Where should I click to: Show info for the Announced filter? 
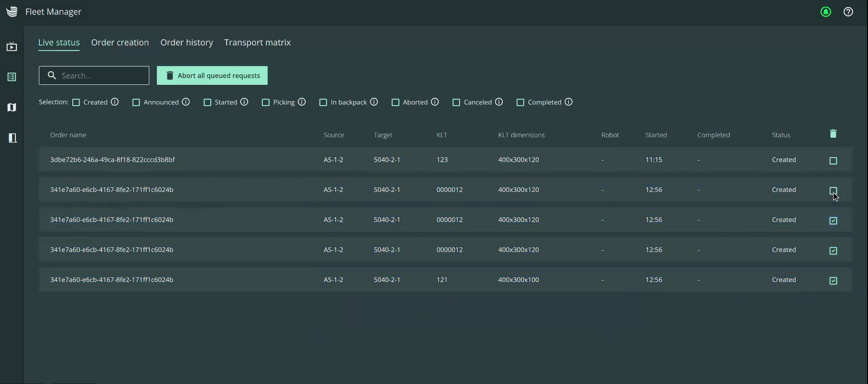(186, 102)
